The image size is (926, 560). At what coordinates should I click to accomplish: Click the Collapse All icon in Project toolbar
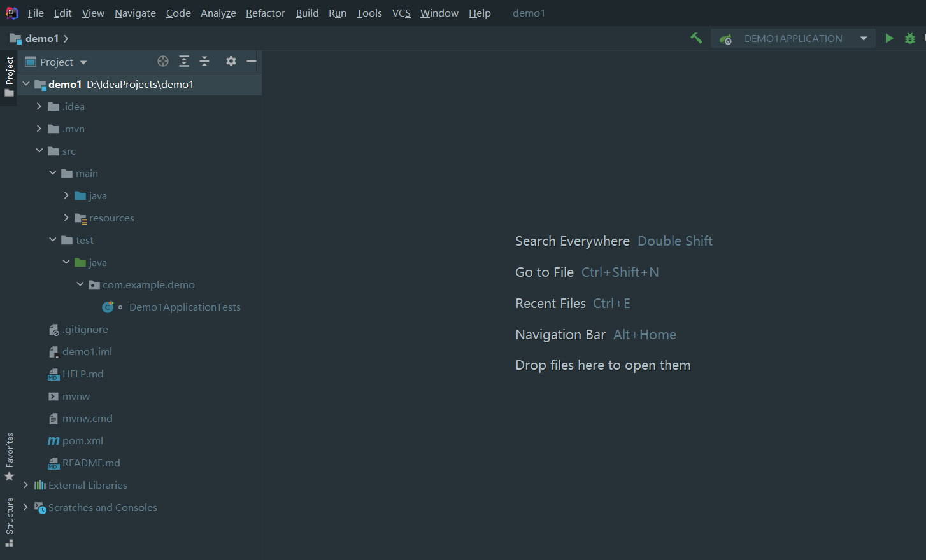[204, 61]
